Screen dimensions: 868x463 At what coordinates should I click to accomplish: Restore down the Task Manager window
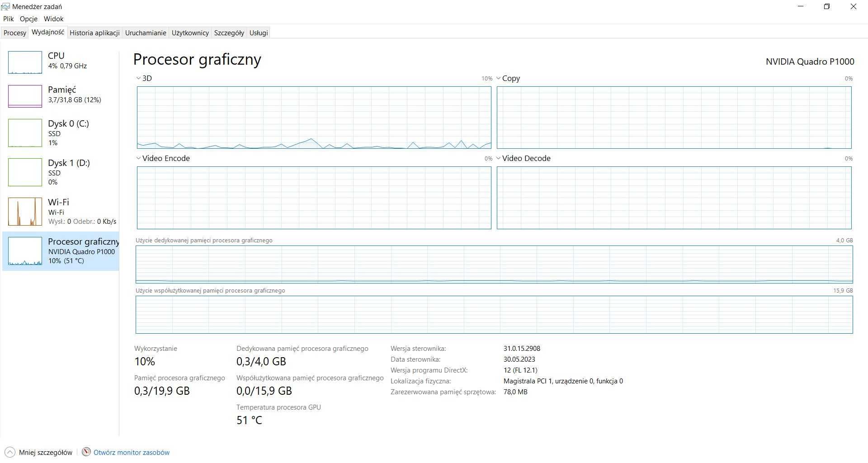coord(827,6)
